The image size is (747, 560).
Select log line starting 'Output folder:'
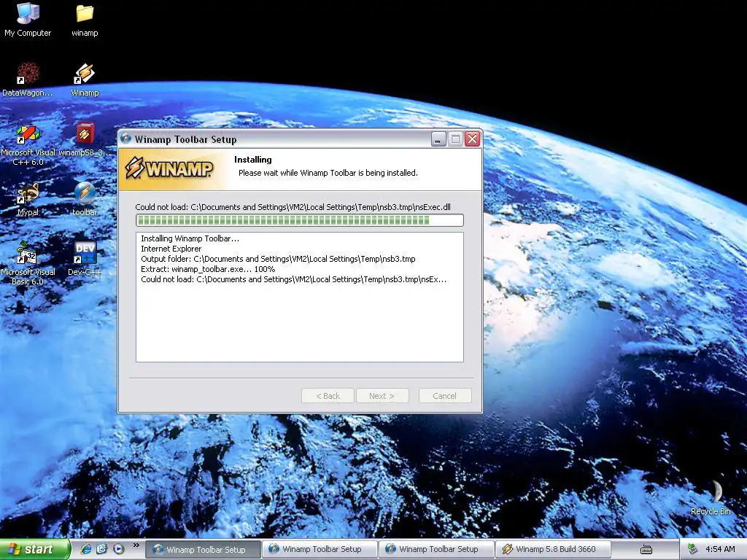click(278, 259)
